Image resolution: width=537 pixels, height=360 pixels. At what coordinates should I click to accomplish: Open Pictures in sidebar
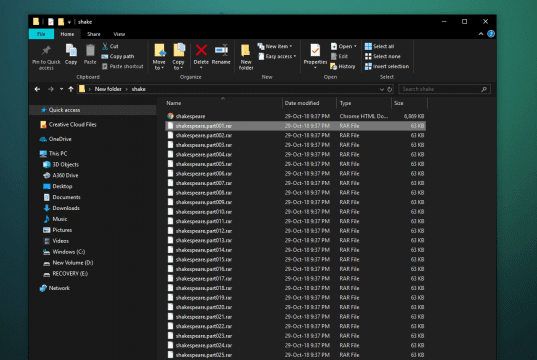click(57, 230)
